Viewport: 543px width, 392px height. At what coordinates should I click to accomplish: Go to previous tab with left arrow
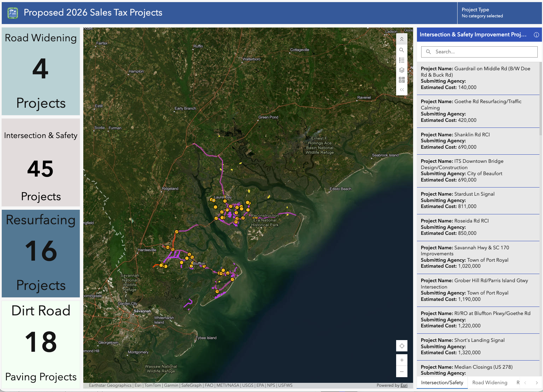[x=525, y=382]
